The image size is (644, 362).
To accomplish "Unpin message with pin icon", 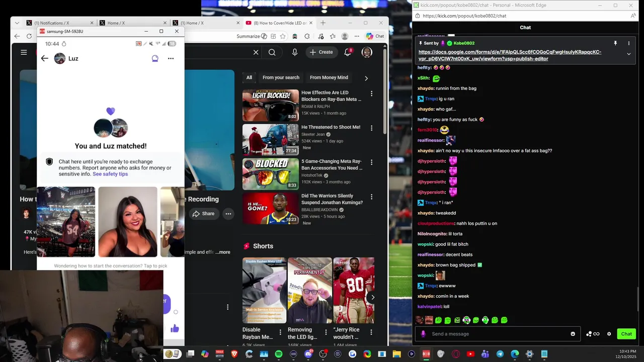I will 615,43.
